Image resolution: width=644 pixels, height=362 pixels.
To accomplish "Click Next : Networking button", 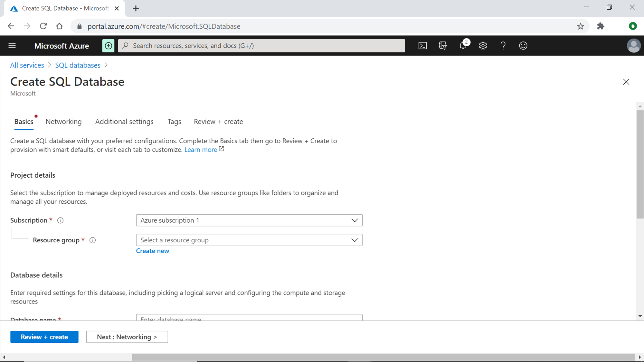I will click(x=127, y=337).
